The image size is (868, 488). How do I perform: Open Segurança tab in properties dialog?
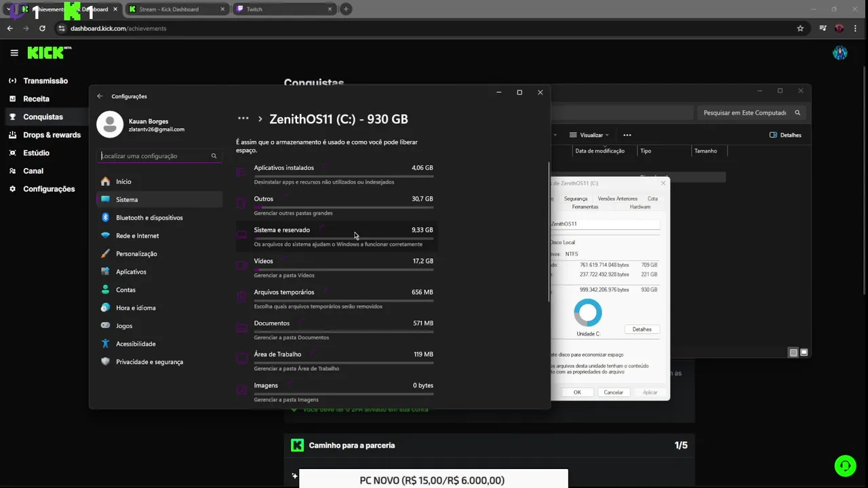tap(576, 199)
